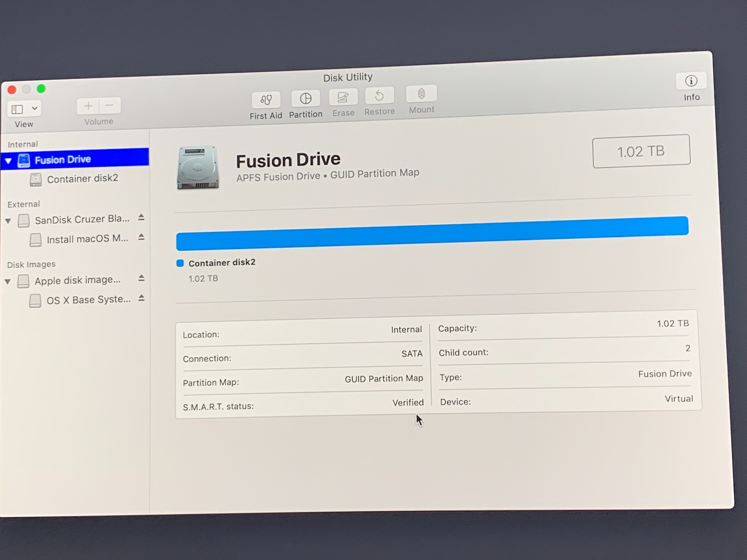Image resolution: width=747 pixels, height=560 pixels.
Task: Eject the SanDisk Cruzer drive
Action: pyautogui.click(x=142, y=218)
